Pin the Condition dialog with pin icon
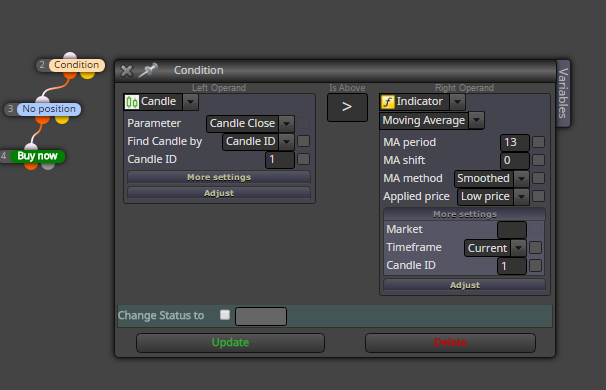 148,70
